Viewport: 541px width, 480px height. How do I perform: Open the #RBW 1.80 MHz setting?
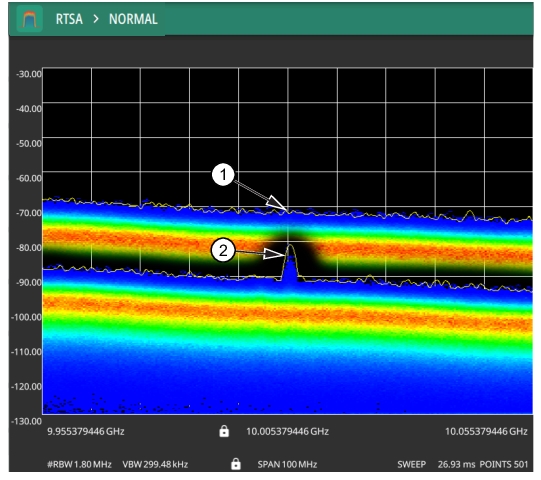tap(79, 464)
